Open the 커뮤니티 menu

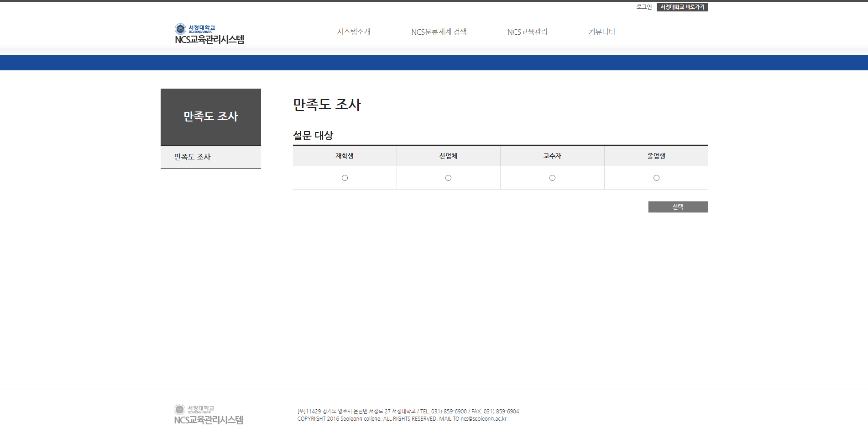[x=601, y=32]
